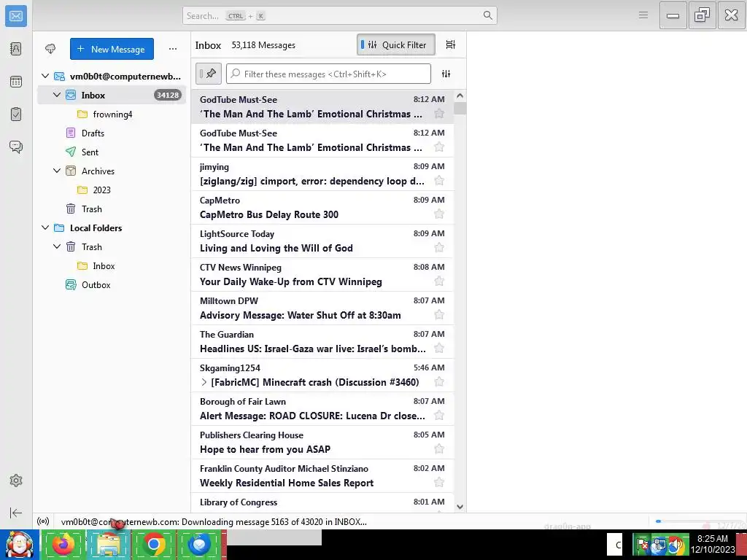Screen dimensions: 747x560
Task: Click online status icon in status bar
Action: (43, 521)
